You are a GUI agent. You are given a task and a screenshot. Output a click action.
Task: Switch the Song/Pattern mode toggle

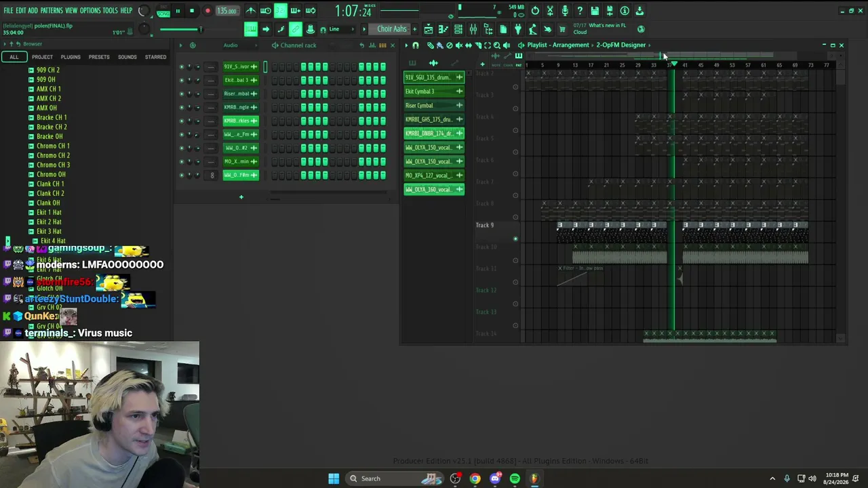(x=163, y=12)
